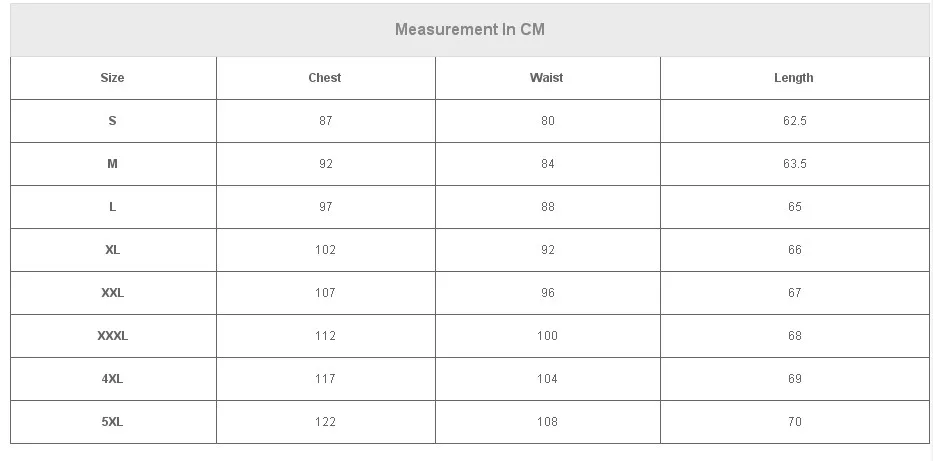Select chest value 102 cell
Screen dimensions: 933x461
click(325, 250)
